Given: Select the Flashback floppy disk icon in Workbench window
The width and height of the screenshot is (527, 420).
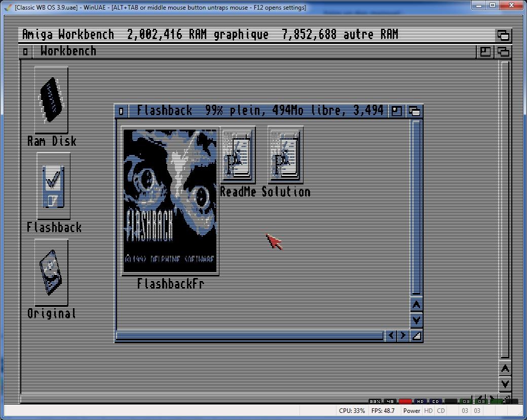Looking at the screenshot, I should coord(53,186).
